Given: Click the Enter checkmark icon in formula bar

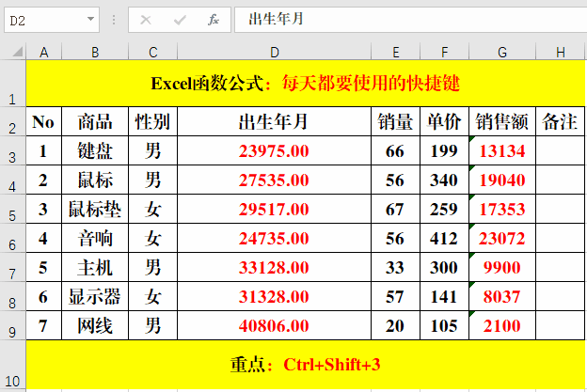Looking at the screenshot, I should [180, 19].
